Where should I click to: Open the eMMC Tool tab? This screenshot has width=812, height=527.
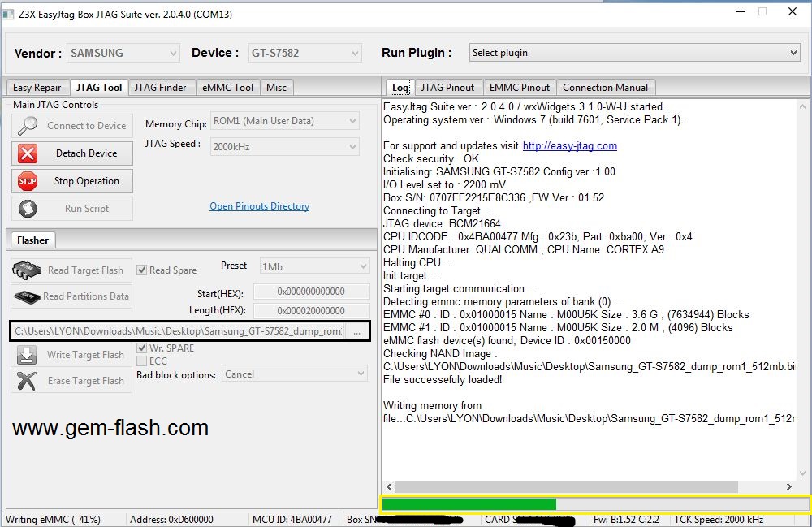[x=227, y=88]
